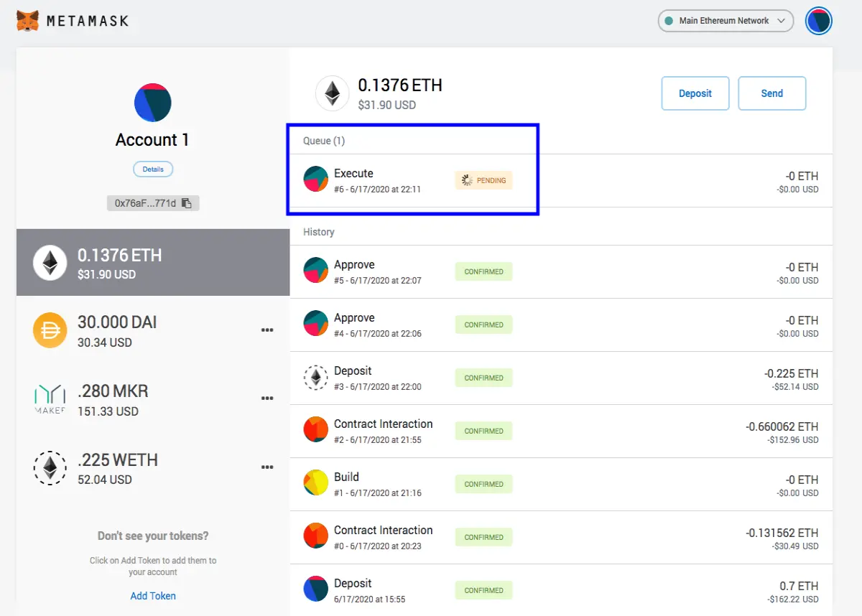Open Contract Interaction transaction #2
862x616 pixels.
561,431
